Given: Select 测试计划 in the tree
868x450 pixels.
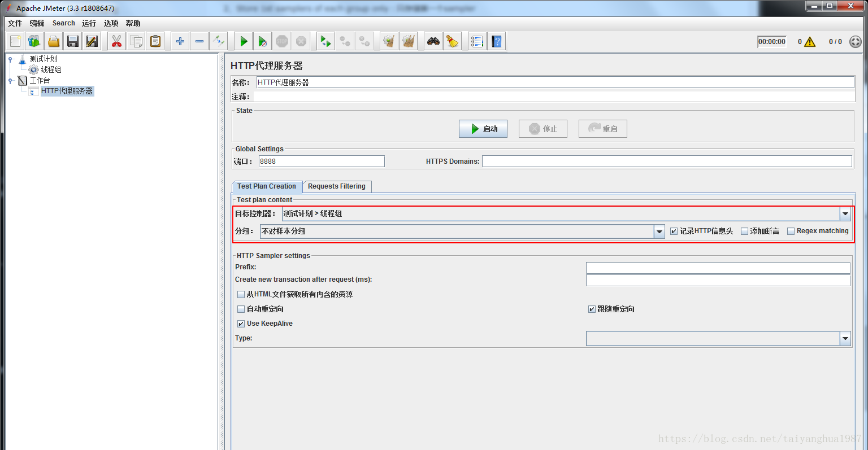Looking at the screenshot, I should 44,59.
